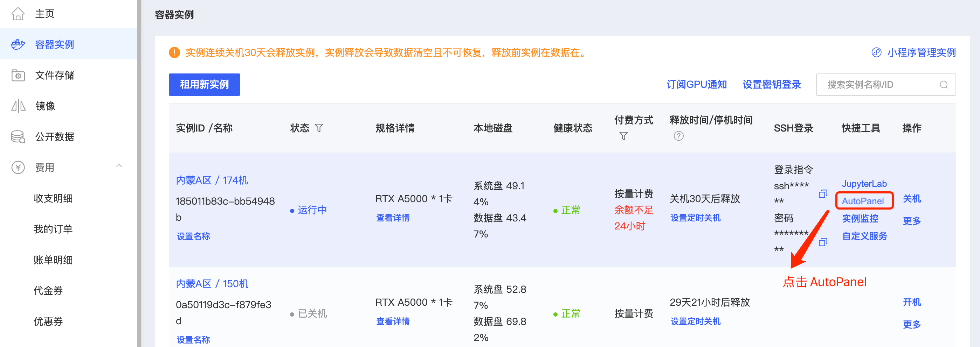Open 实例监控 quick tool

click(860, 219)
